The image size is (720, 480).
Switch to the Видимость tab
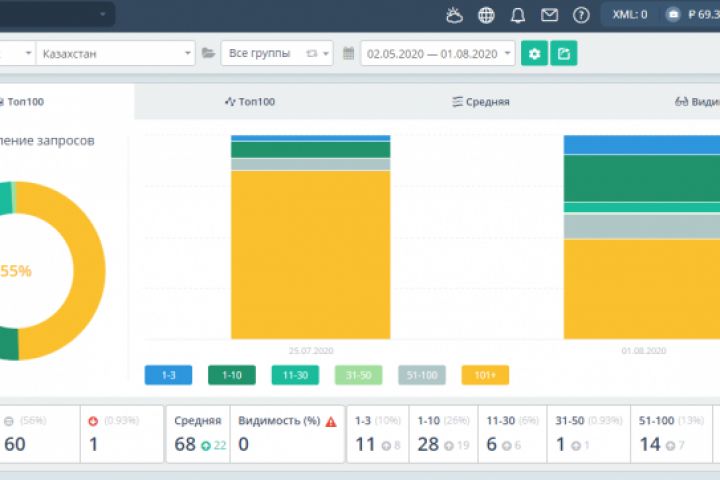pos(697,102)
